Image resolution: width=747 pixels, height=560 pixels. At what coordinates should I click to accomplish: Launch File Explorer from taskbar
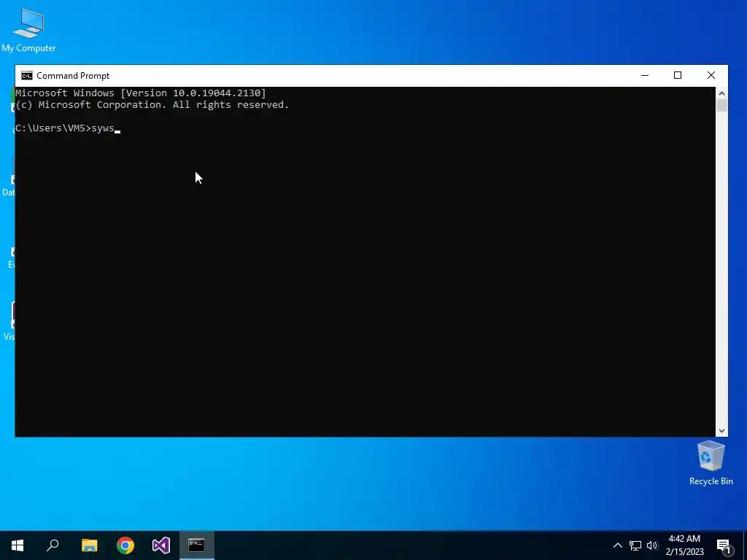89,545
